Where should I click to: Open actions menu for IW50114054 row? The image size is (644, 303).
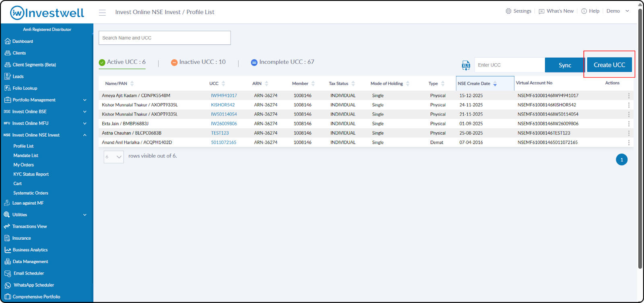pyautogui.click(x=629, y=114)
